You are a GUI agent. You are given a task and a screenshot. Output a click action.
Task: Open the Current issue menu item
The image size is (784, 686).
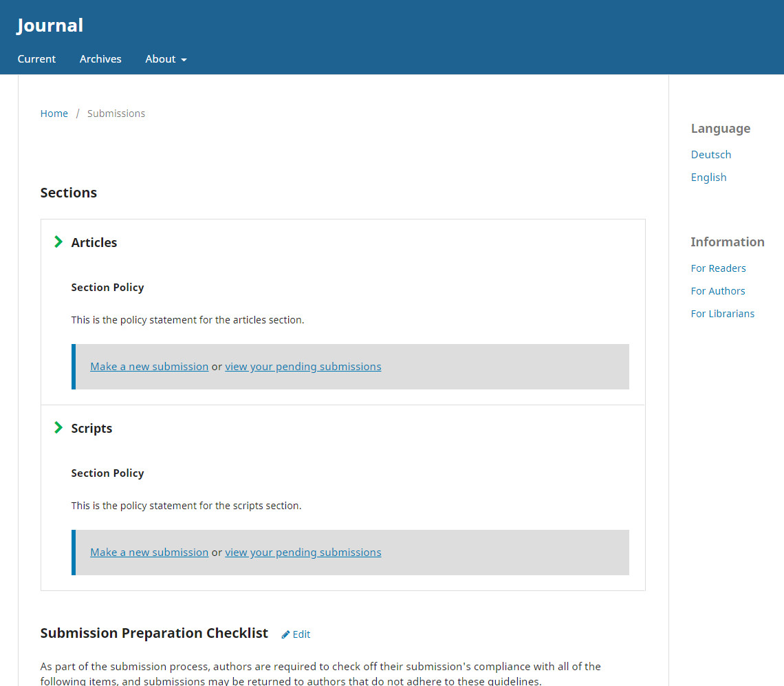[36, 59]
